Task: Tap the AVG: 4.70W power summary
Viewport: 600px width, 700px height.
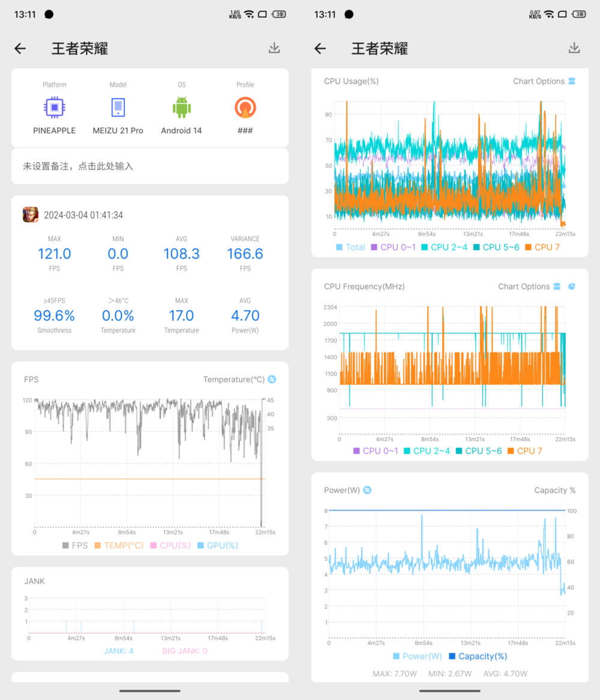Action: click(505, 674)
